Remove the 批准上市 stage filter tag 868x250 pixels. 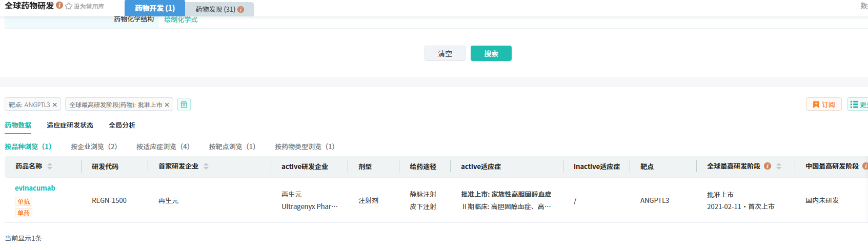[x=167, y=105]
